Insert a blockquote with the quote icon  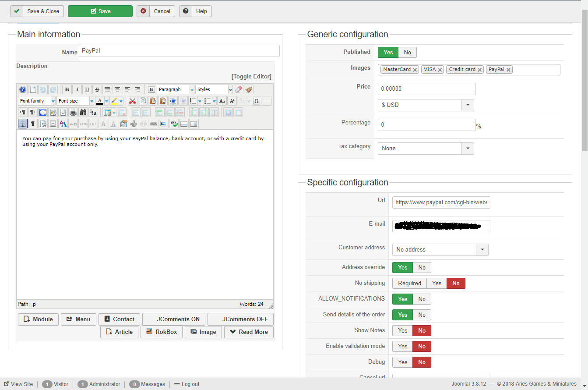pos(151,89)
